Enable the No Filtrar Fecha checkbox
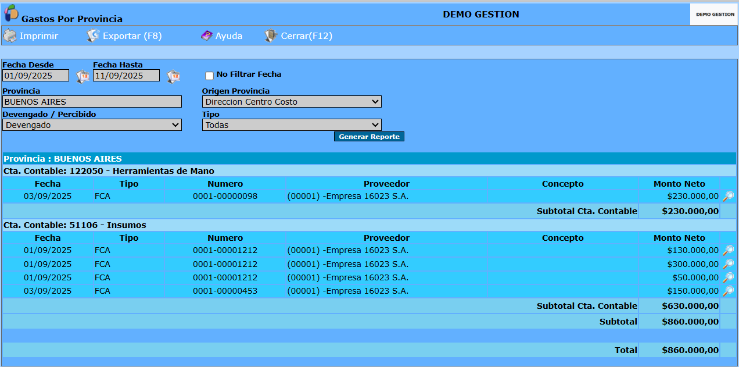 [210, 75]
